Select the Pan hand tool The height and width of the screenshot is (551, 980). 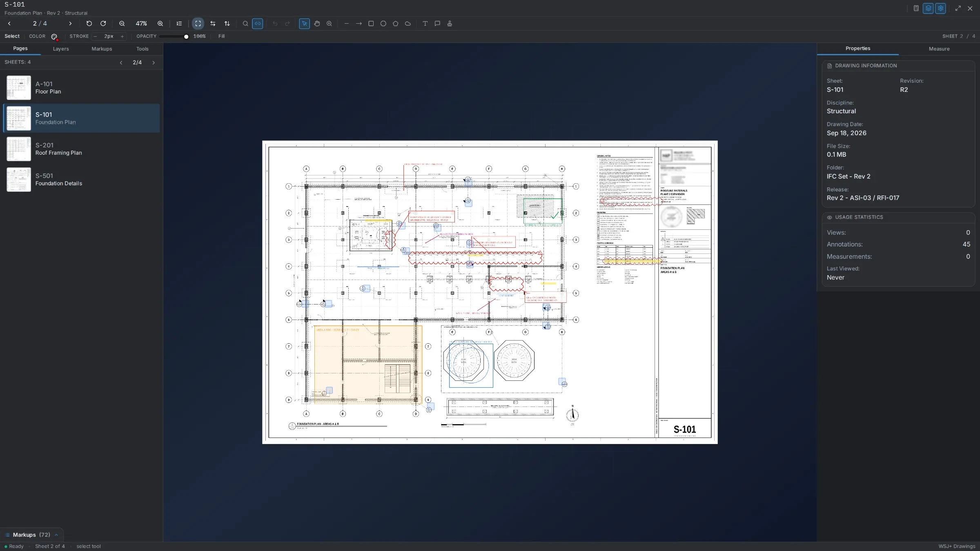point(317,24)
